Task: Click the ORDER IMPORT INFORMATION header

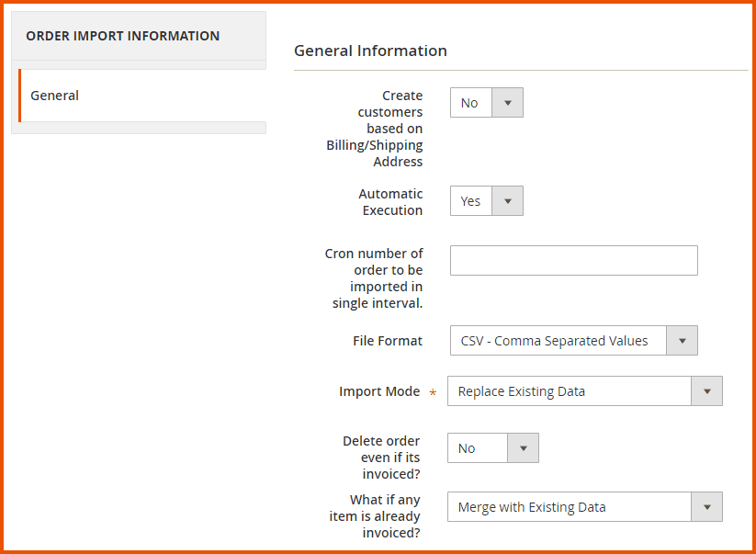Action: [122, 35]
